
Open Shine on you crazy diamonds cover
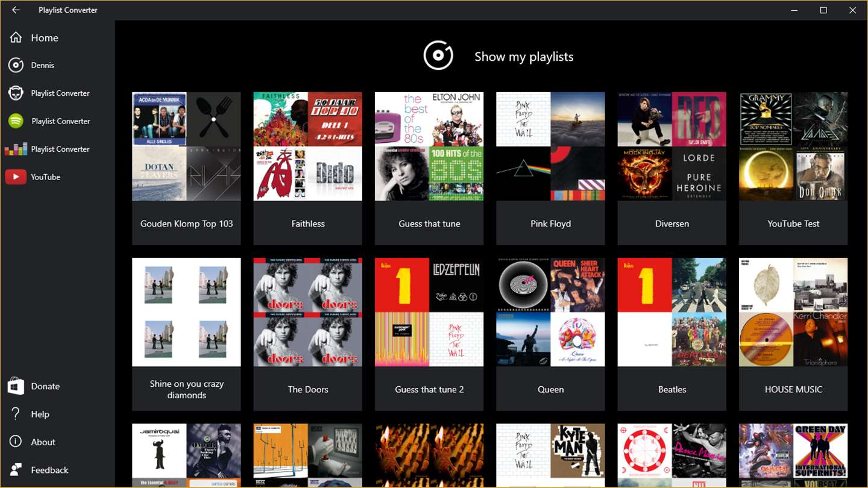(186, 312)
